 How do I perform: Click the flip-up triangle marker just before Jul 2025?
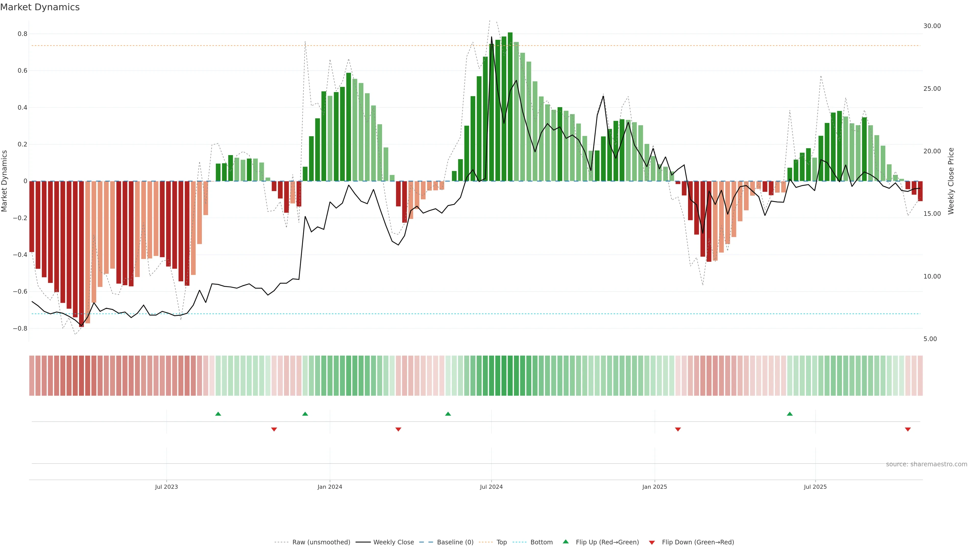(x=790, y=414)
